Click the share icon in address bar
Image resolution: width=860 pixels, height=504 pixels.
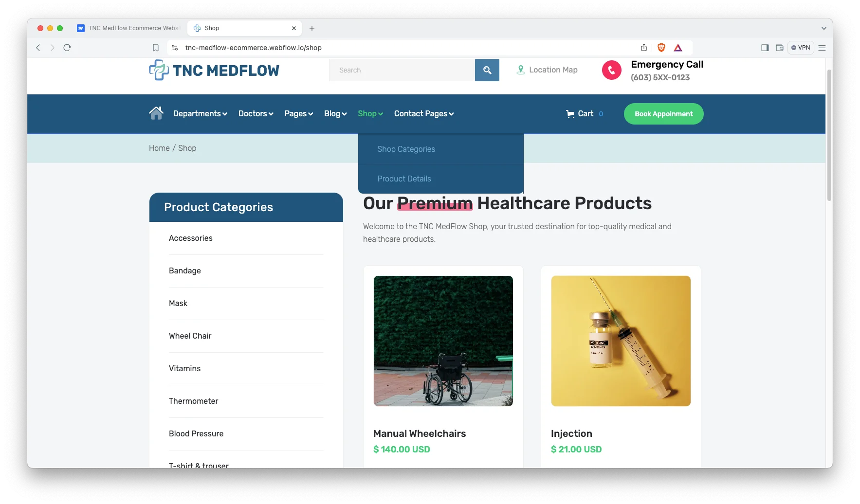pos(643,48)
